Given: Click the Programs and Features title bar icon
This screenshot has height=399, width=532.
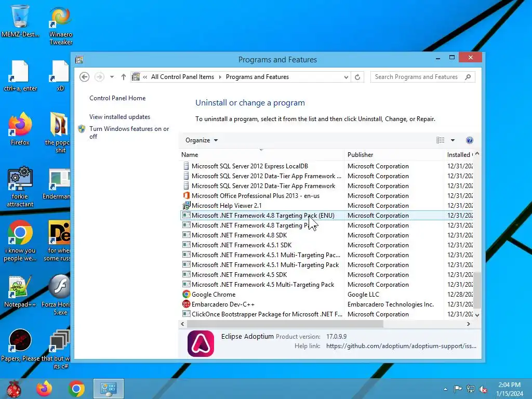Looking at the screenshot, I should click(x=79, y=60).
